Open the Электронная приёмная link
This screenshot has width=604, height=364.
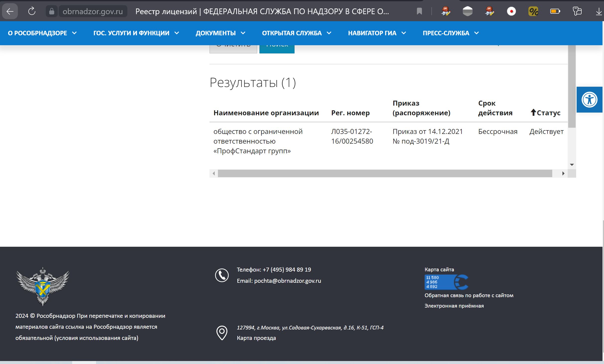[x=454, y=306]
